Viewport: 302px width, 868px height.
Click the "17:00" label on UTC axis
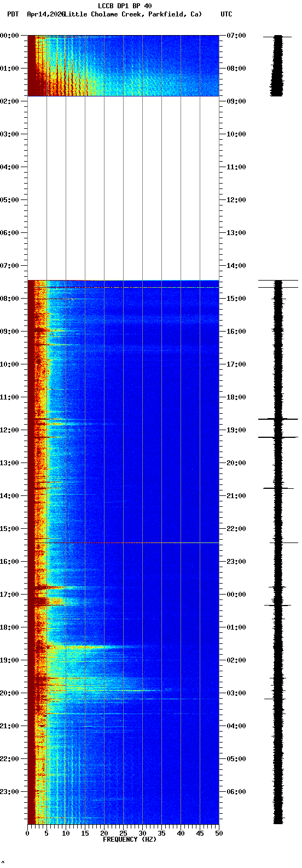(236, 364)
